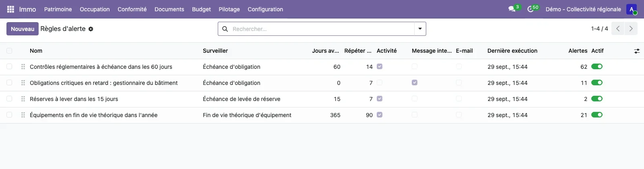Sort by the E-mail column header

(x=464, y=51)
